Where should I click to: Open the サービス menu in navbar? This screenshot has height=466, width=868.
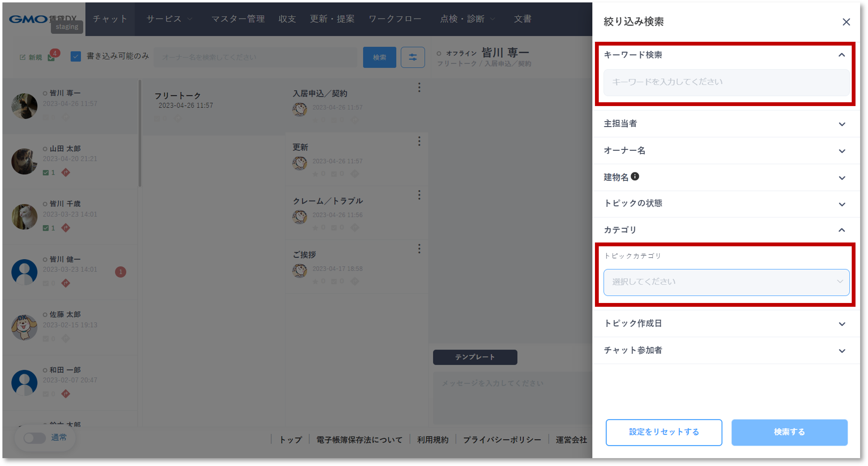tap(169, 19)
